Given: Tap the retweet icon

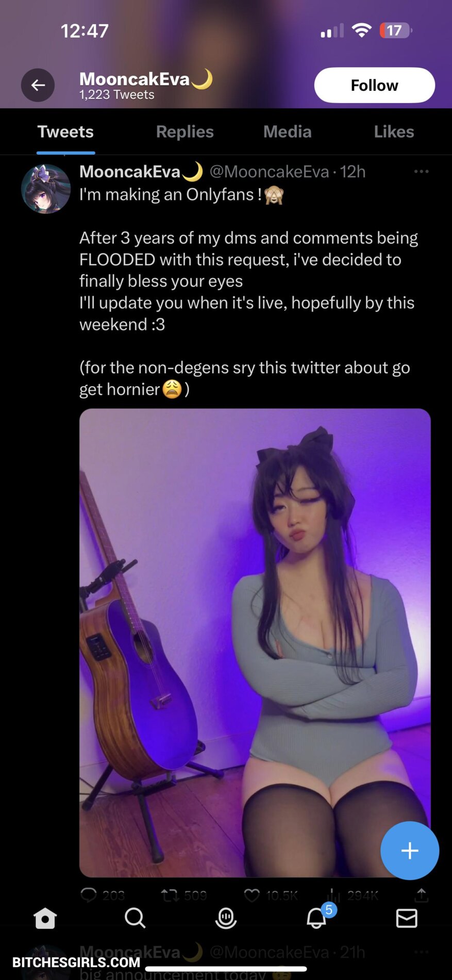Looking at the screenshot, I should click(x=169, y=895).
